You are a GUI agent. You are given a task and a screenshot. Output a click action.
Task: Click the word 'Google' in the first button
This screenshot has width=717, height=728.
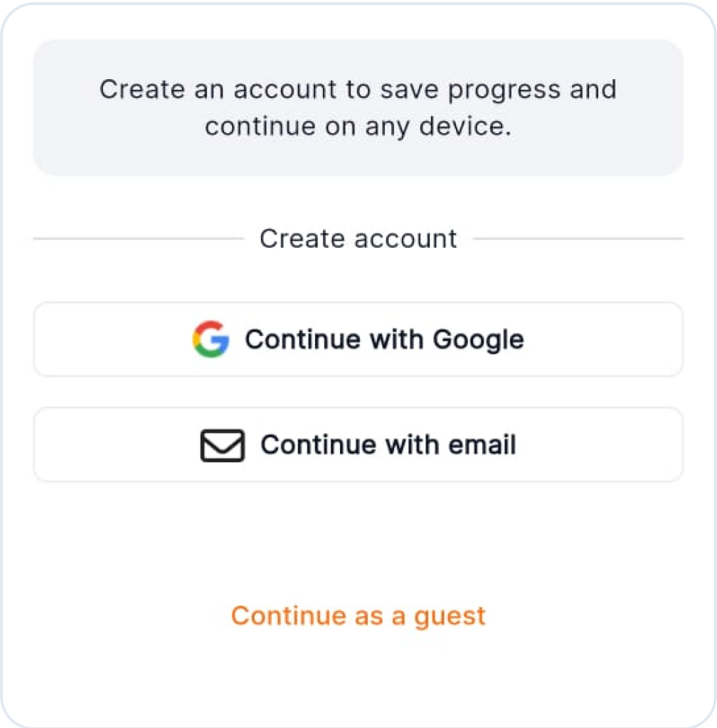pos(478,341)
